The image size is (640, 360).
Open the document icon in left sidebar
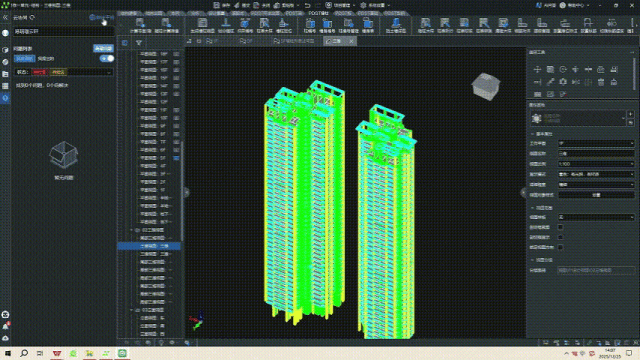[5, 74]
